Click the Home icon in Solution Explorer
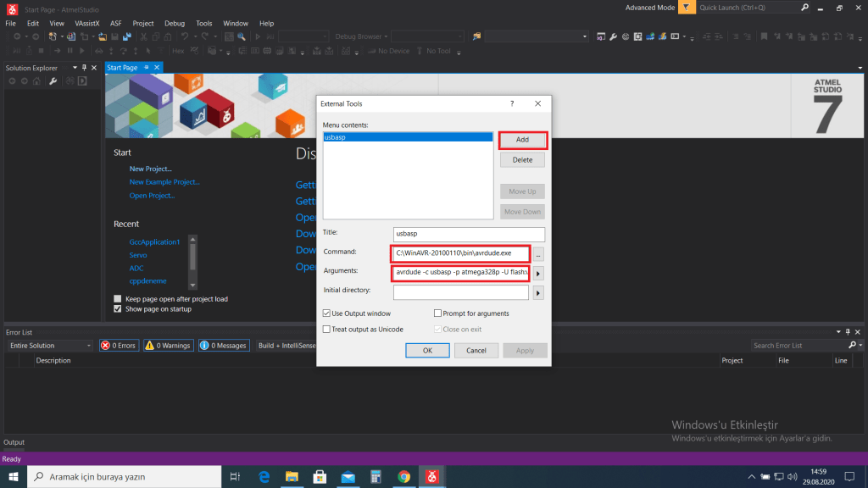This screenshot has height=488, width=868. point(38,81)
